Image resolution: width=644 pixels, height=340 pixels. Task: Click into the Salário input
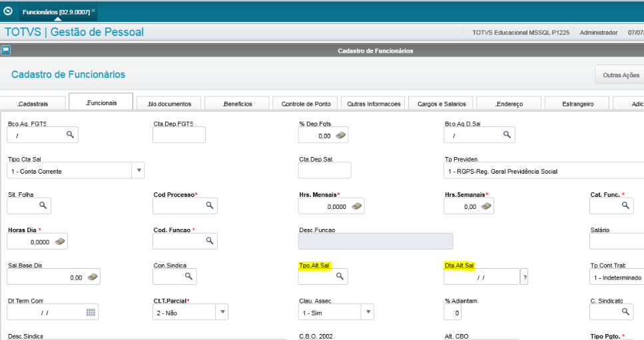[x=617, y=241]
